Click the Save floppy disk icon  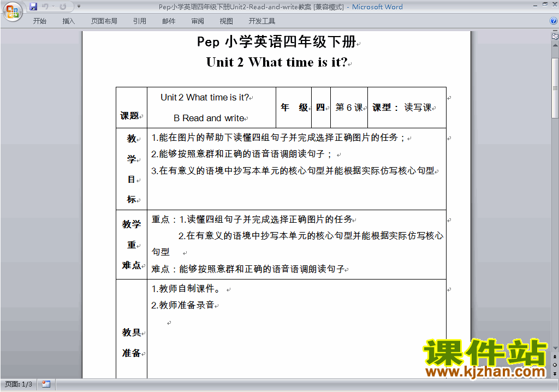33,7
